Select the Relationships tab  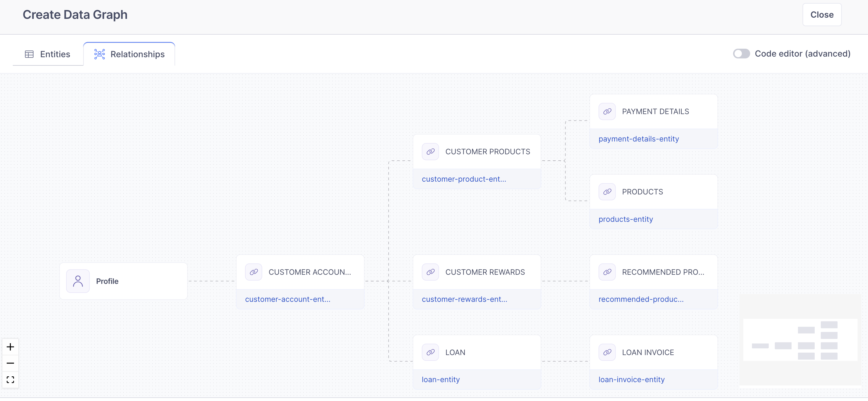129,54
